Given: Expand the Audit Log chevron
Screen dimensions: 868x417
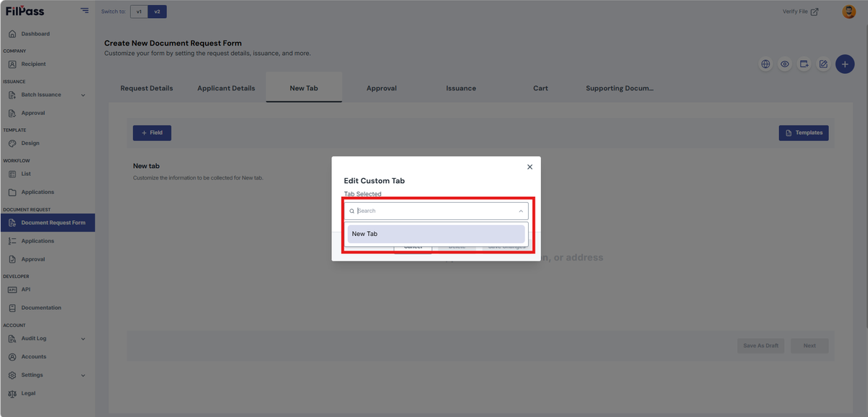Looking at the screenshot, I should coord(83,339).
